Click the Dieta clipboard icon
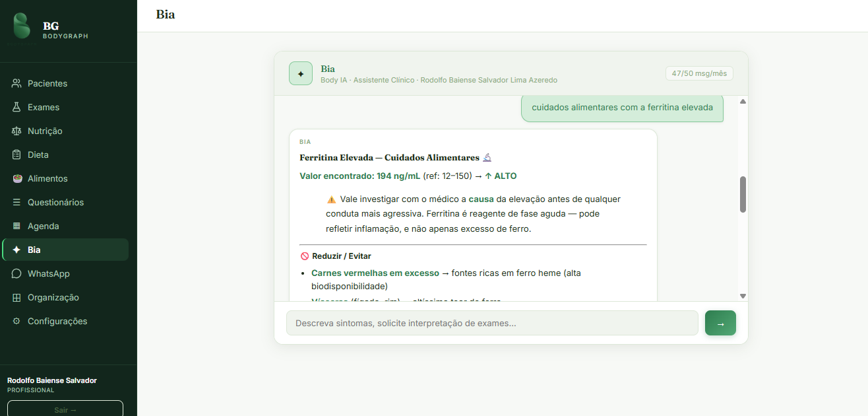This screenshot has width=868, height=416. pyautogui.click(x=16, y=155)
